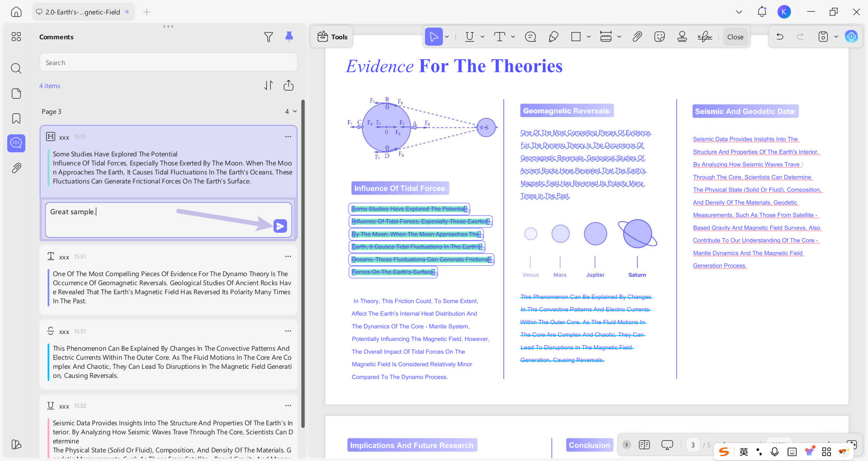Image resolution: width=868 pixels, height=461 pixels.
Task: Toggle the pin for Comments panel
Action: coord(289,37)
